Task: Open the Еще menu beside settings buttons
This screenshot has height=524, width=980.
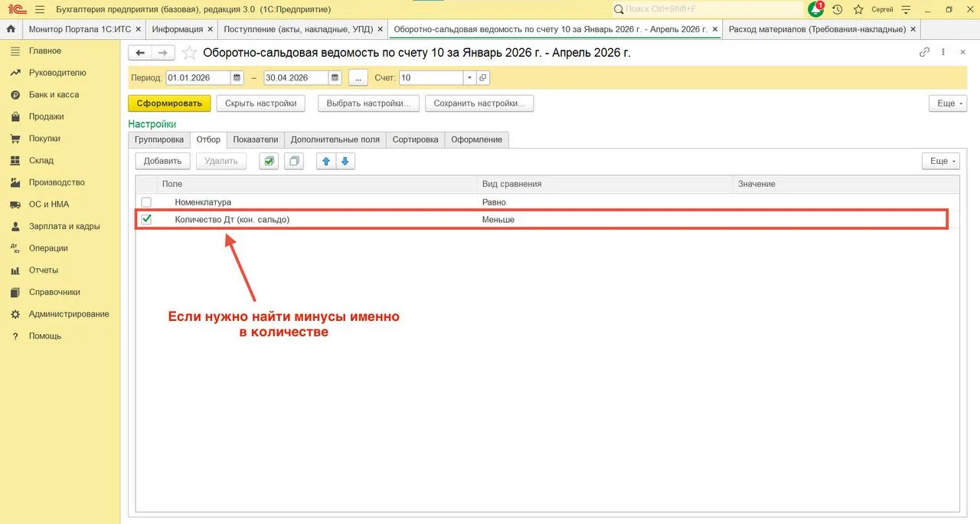Action: click(x=947, y=103)
